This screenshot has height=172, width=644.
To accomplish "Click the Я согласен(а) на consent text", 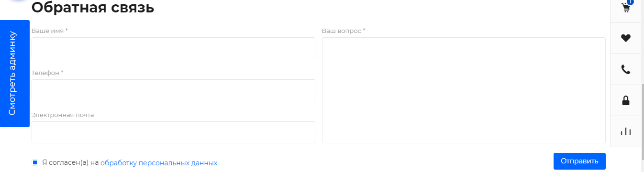I will click(70, 162).
